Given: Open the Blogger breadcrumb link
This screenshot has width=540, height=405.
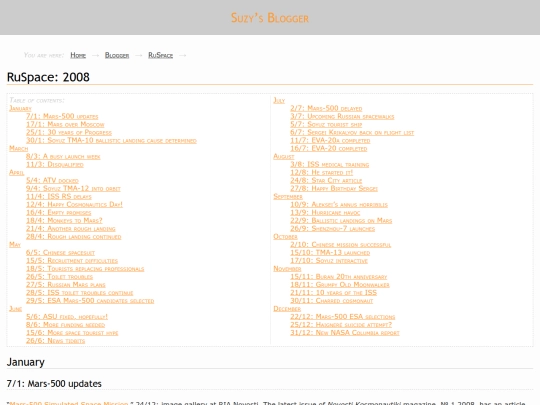Looking at the screenshot, I should (117, 55).
